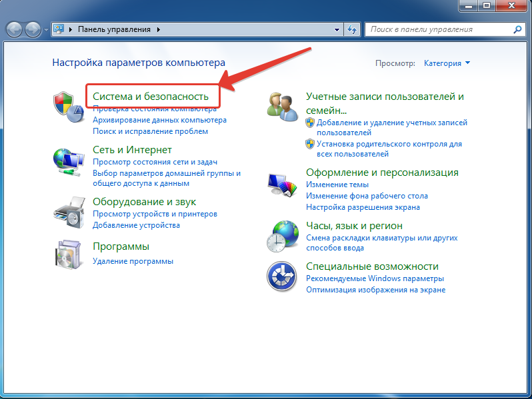Click Просмотр состояния сети и задач link
The image size is (532, 399).
pyautogui.click(x=155, y=162)
